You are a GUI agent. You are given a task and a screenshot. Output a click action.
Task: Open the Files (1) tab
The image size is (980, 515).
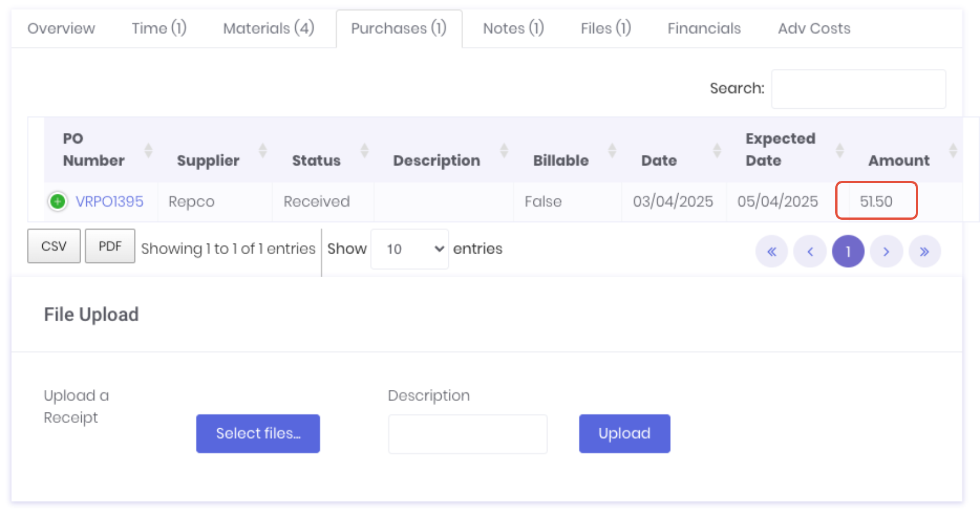pyautogui.click(x=606, y=28)
